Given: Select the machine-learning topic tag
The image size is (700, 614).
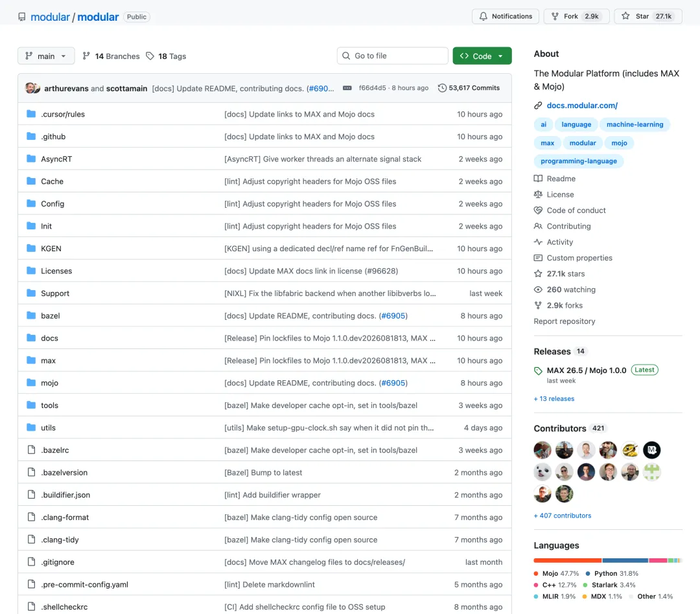Looking at the screenshot, I should [x=635, y=124].
